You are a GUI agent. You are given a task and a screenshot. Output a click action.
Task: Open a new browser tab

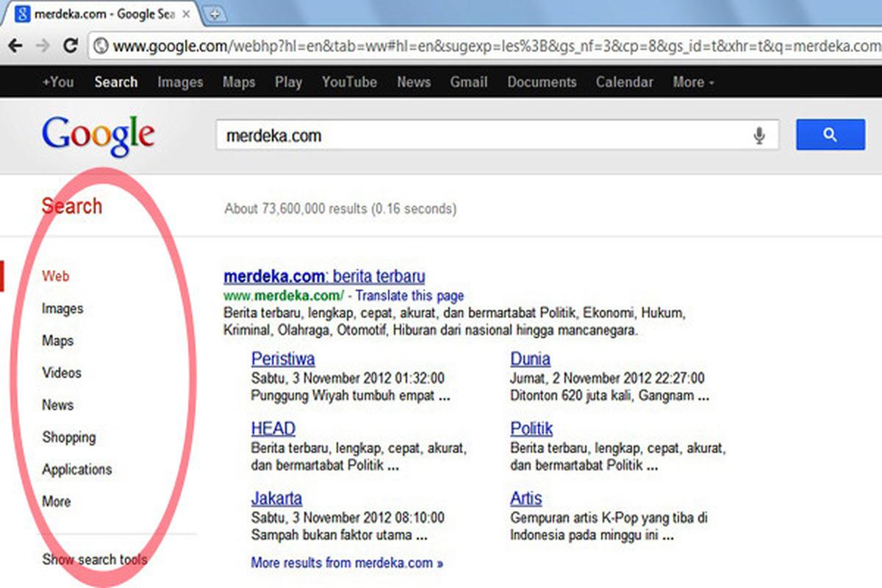214,14
